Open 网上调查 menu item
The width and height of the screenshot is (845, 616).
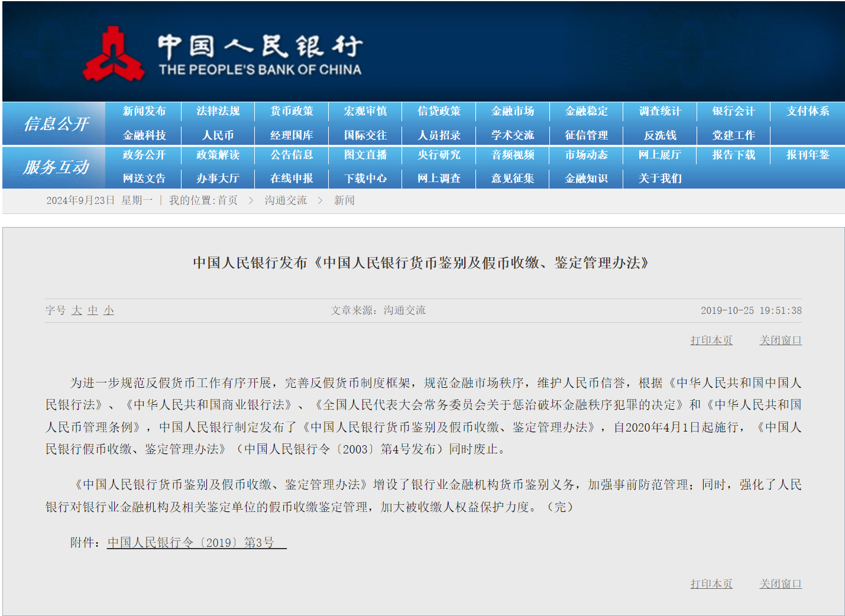[x=439, y=179]
